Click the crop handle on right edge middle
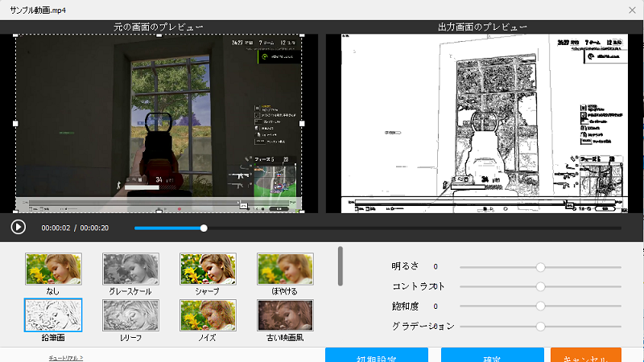Screen dimensions: 644x362 [302, 123]
